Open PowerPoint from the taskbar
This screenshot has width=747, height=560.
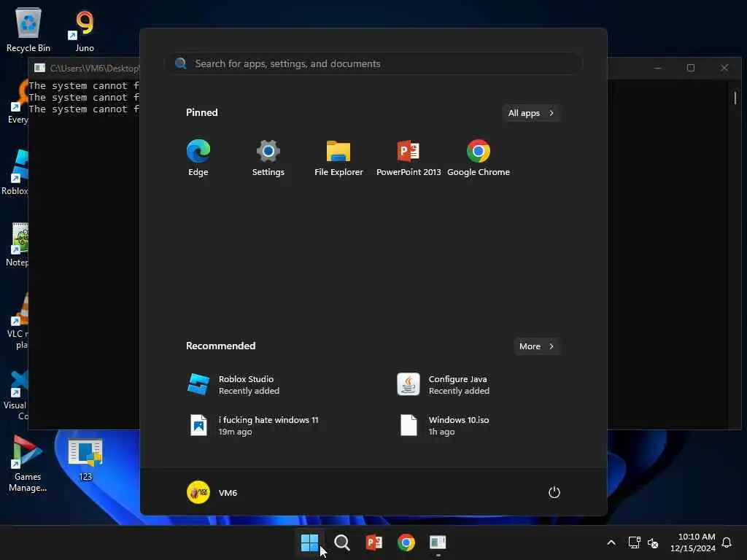374,542
